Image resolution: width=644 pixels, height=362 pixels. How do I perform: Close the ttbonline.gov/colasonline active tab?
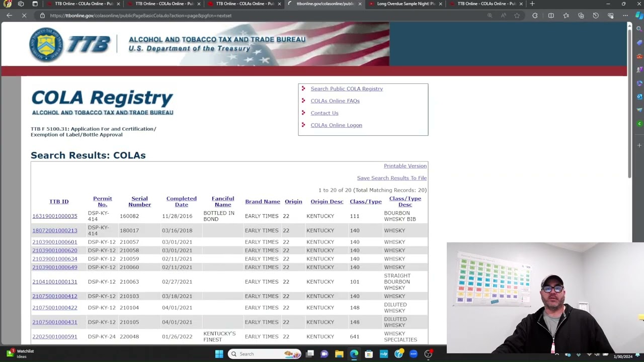click(360, 4)
